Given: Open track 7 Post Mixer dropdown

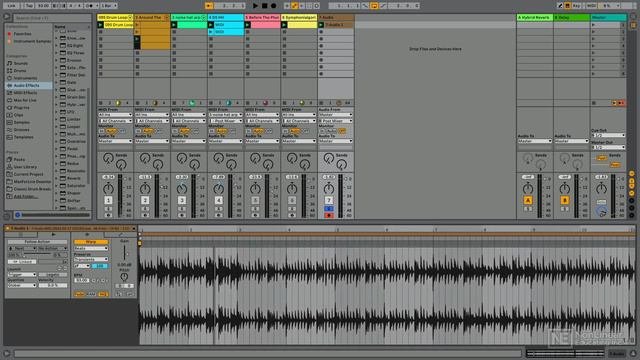Looking at the screenshot, I should point(336,121).
